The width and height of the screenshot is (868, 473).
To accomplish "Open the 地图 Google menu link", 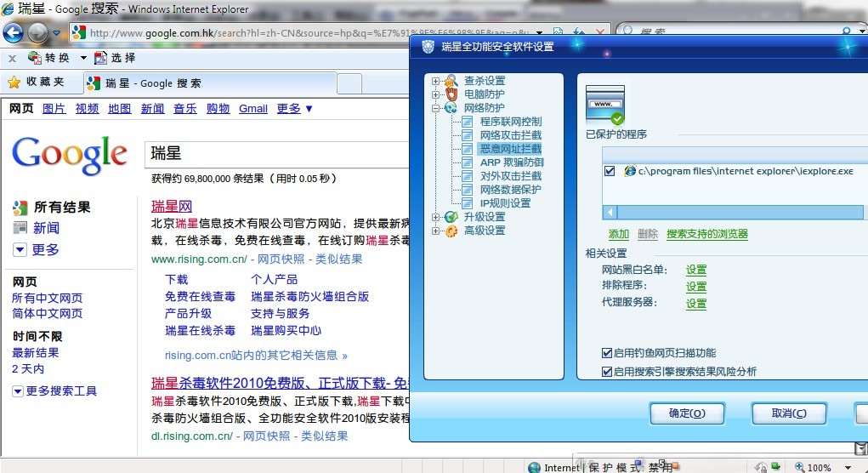I will pyautogui.click(x=120, y=109).
